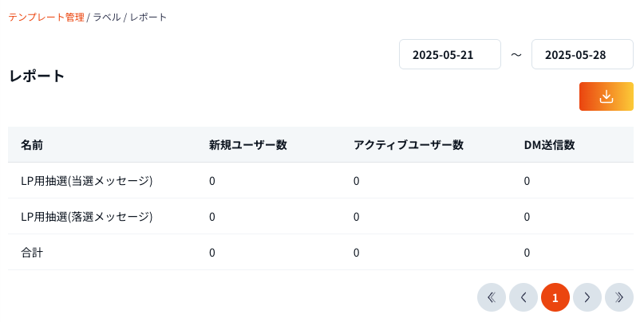Select the LP用抽選(当選メッセージ) row
The height and width of the screenshot is (322, 644).
[x=86, y=181]
